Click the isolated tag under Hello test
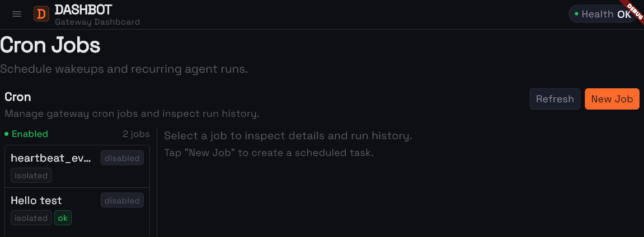 [x=31, y=218]
